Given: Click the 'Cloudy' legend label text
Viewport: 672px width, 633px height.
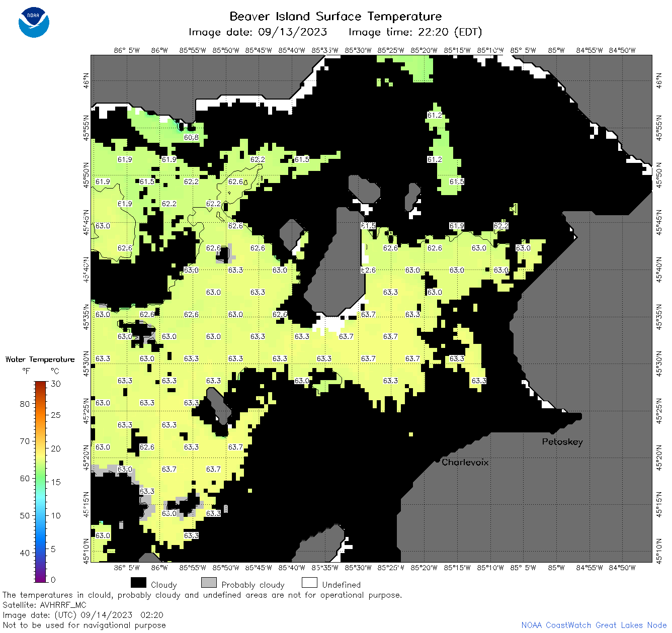Looking at the screenshot, I should pyautogui.click(x=164, y=585).
